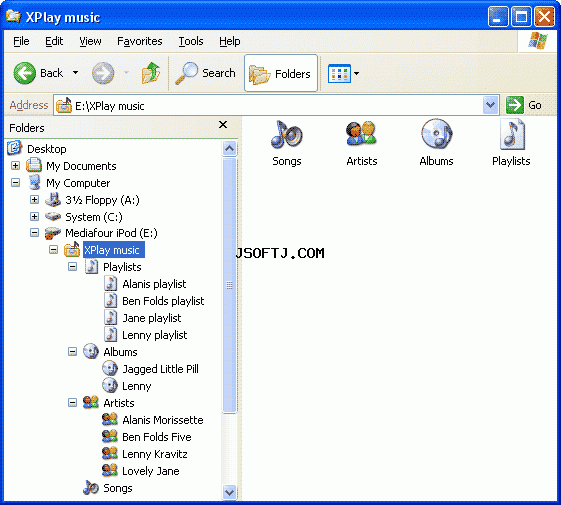Image resolution: width=561 pixels, height=505 pixels.
Task: Select Alanis playlist in tree
Action: click(x=154, y=284)
